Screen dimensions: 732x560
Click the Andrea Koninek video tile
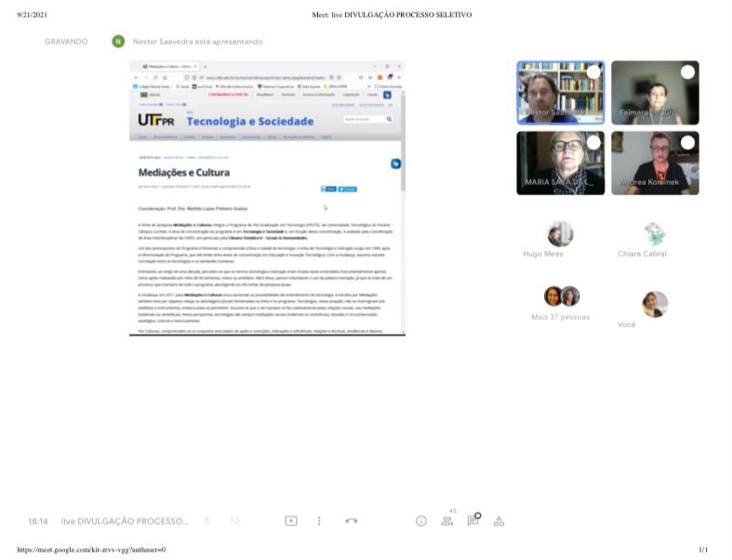pos(655,163)
